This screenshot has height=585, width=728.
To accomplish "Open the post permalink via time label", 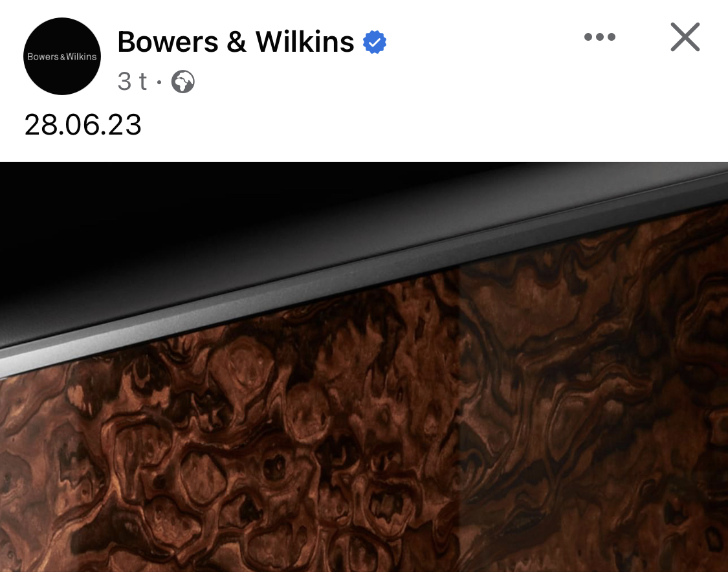I will coord(132,82).
